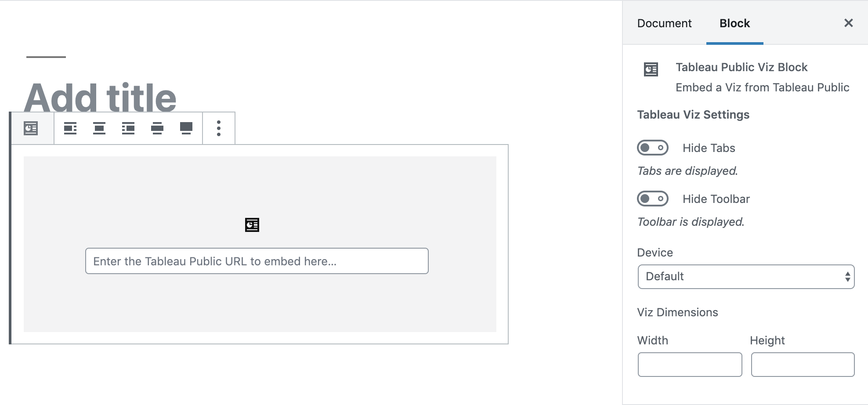
Task: Open the Device dropdown set to Default
Action: pos(746,277)
